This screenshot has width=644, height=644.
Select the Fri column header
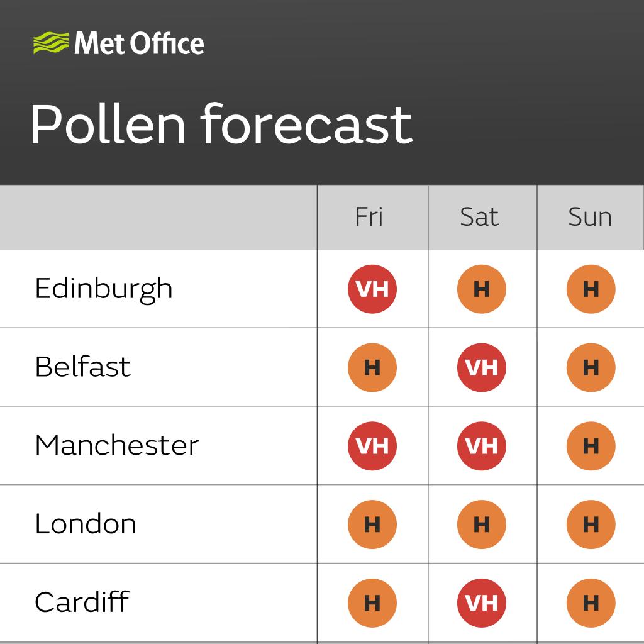369,217
